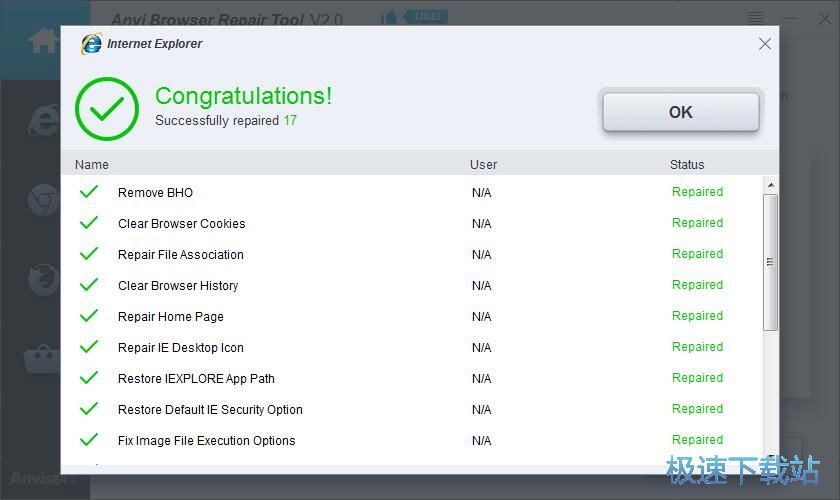
Task: Click the large green success checkmark icon
Action: pyautogui.click(x=107, y=108)
